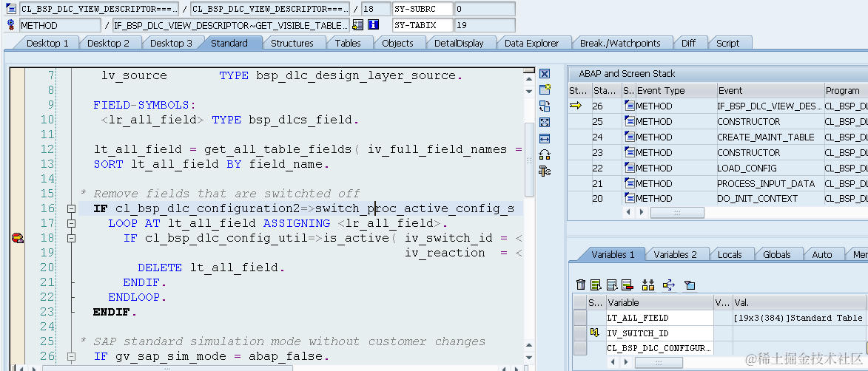Image resolution: width=868 pixels, height=371 pixels.
Task: Switch to Desktop 2 tab
Action: point(109,43)
